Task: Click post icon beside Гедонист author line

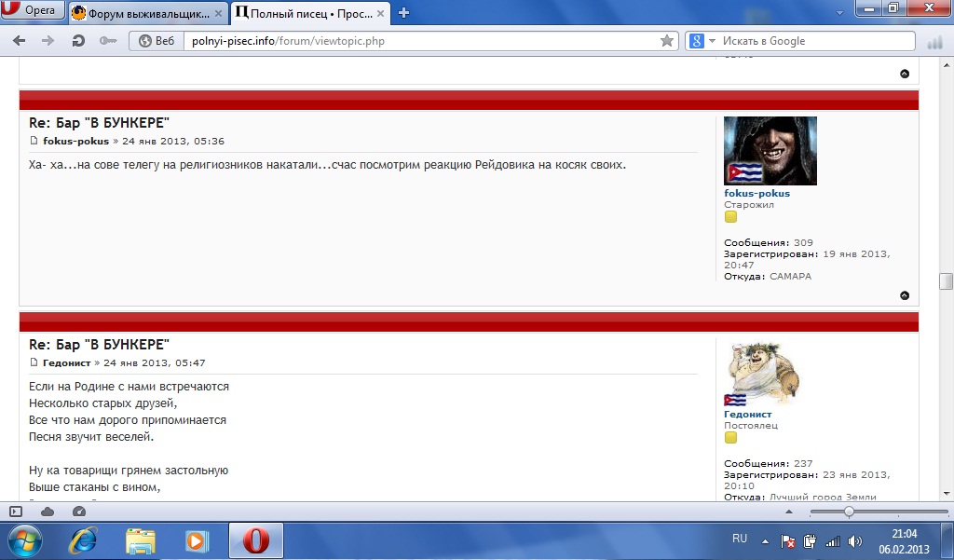Action: coord(34,362)
